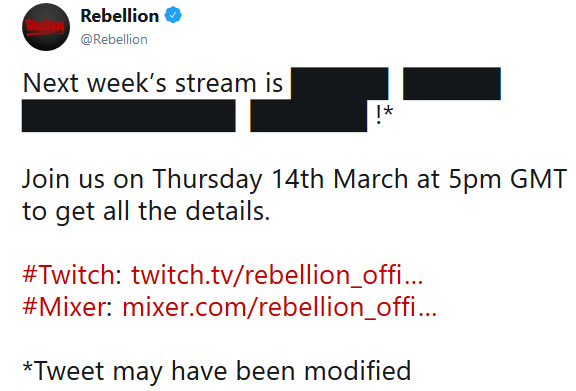This screenshot has height=391, width=576.
Task: Click the "to get all the details." line
Action: point(146,212)
